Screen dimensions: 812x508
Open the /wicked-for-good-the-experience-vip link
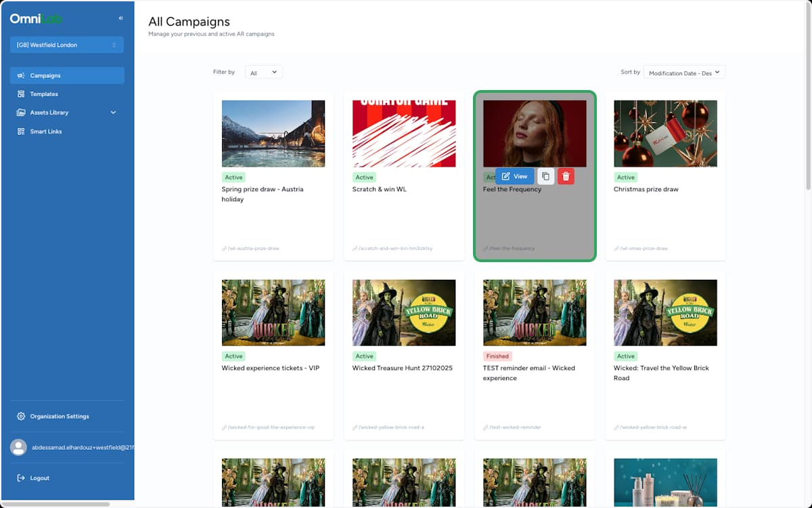[271, 427]
